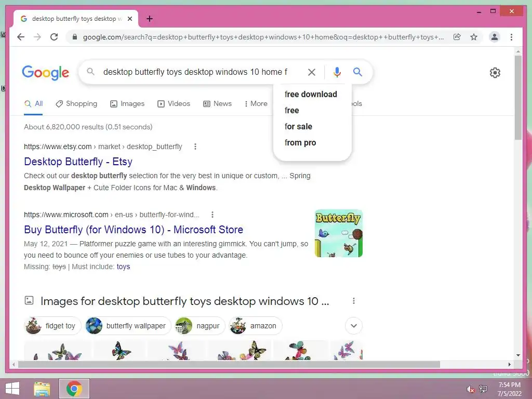This screenshot has width=532, height=399.
Task: Go to Google homepage via logo
Action: [x=46, y=73]
